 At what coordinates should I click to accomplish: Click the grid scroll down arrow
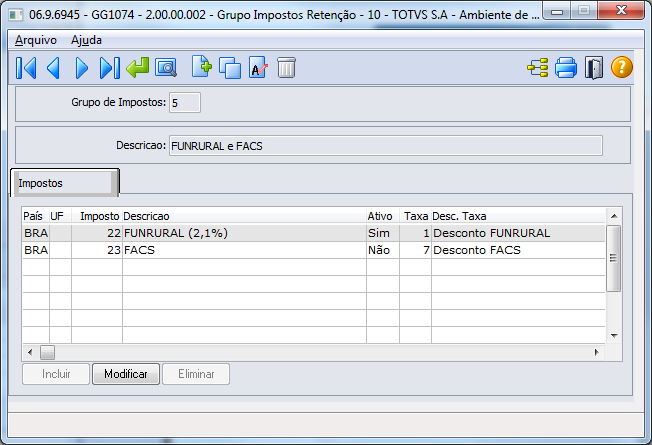(x=614, y=336)
